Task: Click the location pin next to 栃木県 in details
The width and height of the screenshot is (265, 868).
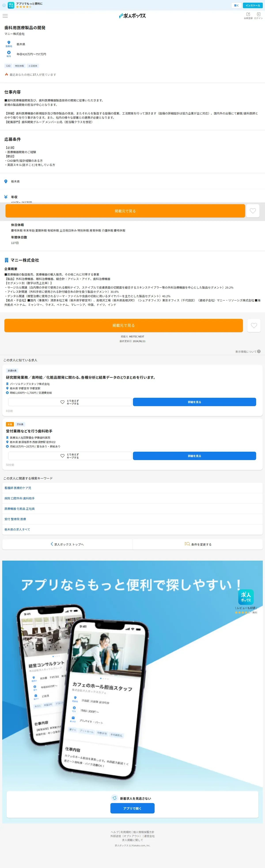Action: [6, 181]
